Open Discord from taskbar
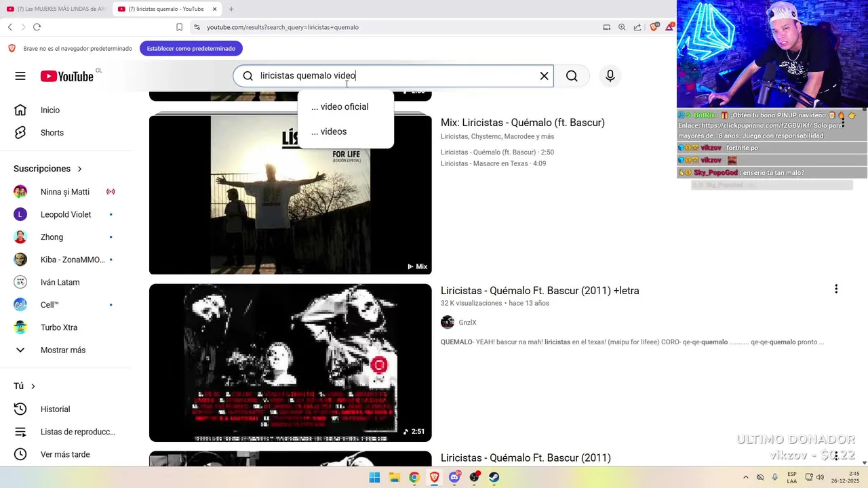This screenshot has height=488, width=868. pos(454,477)
